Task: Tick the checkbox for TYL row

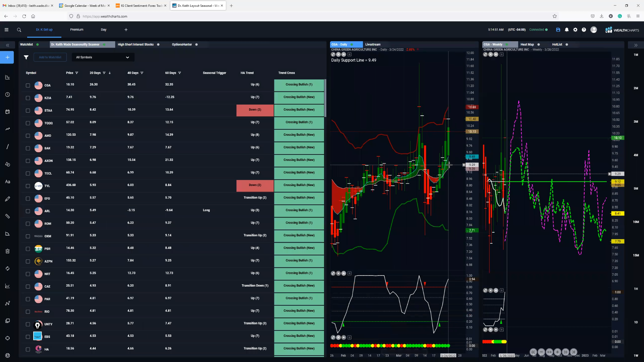Action: pyautogui.click(x=28, y=186)
